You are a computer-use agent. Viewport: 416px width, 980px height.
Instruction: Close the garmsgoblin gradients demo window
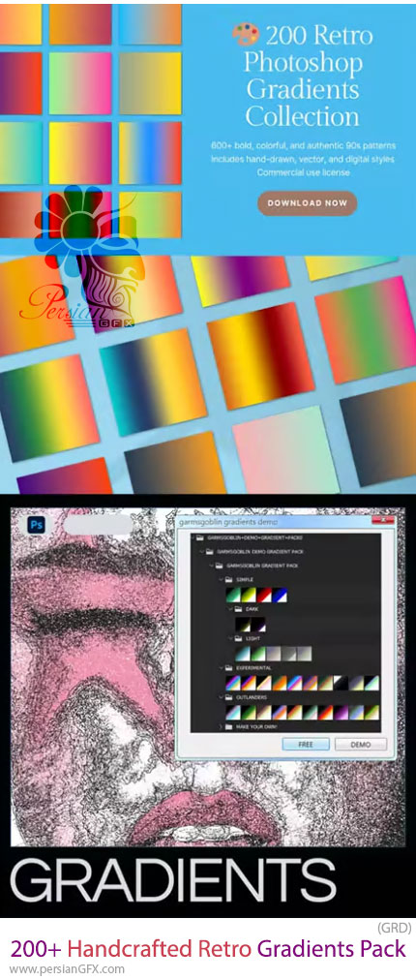click(381, 519)
